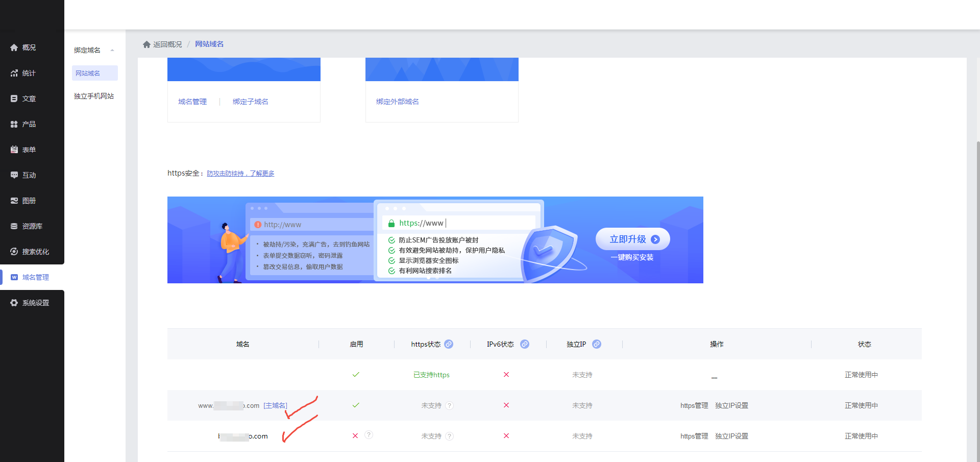
Task: Click question mark beside 未支持 in 主域名 row
Action: [x=449, y=406]
